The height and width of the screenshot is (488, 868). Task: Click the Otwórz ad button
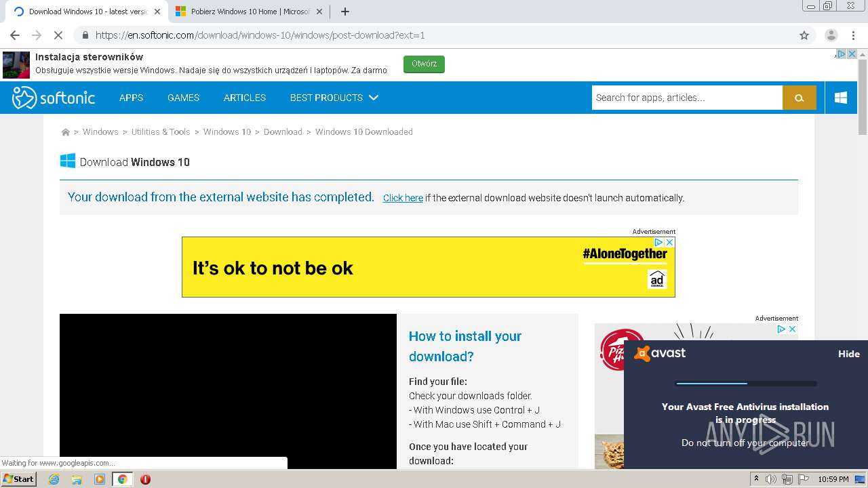[x=424, y=64]
